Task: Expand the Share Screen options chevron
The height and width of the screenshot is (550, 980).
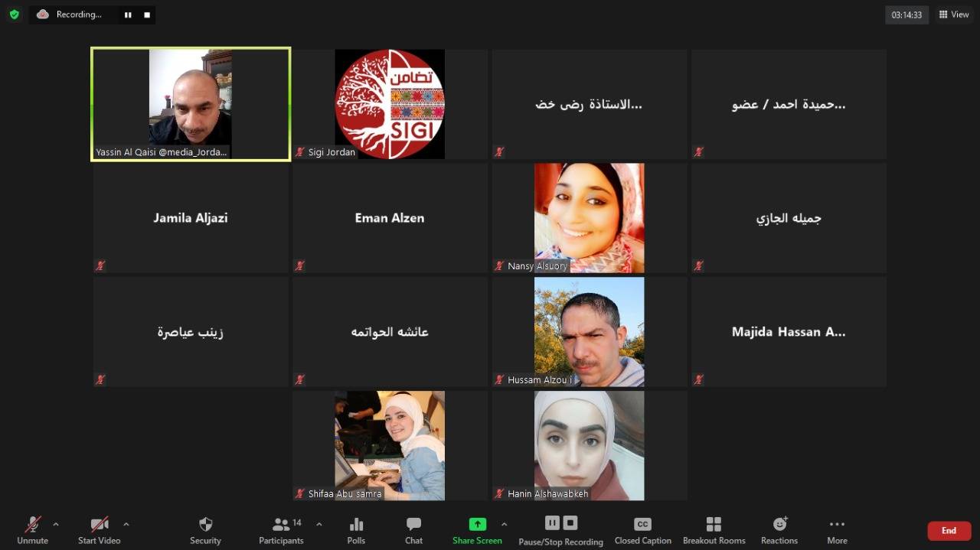Action: [x=504, y=525]
